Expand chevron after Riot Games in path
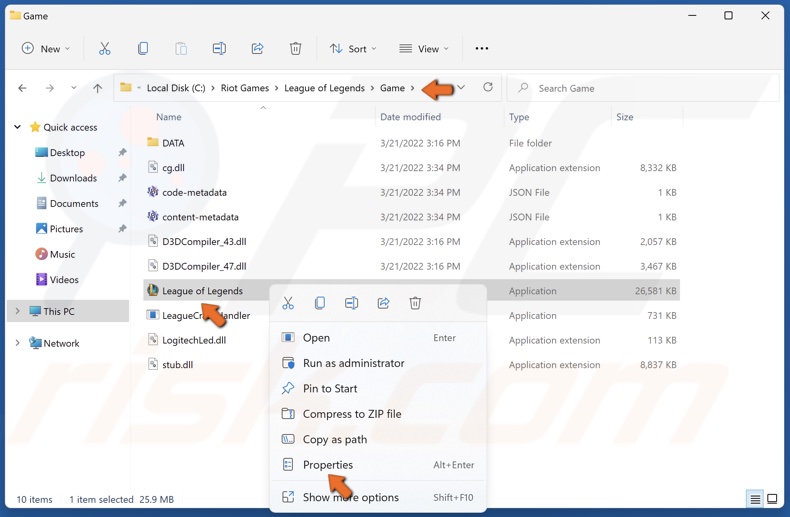The width and height of the screenshot is (790, 517). click(277, 88)
